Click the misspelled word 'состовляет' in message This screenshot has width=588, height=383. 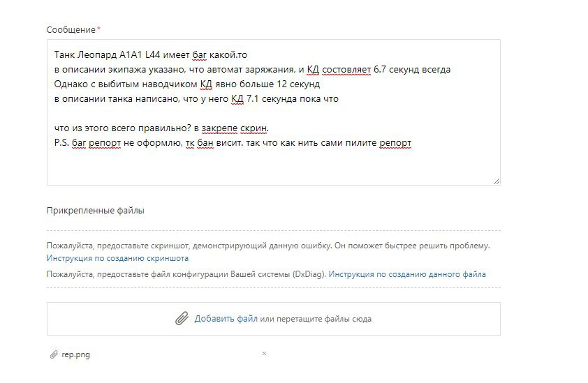(x=346, y=70)
